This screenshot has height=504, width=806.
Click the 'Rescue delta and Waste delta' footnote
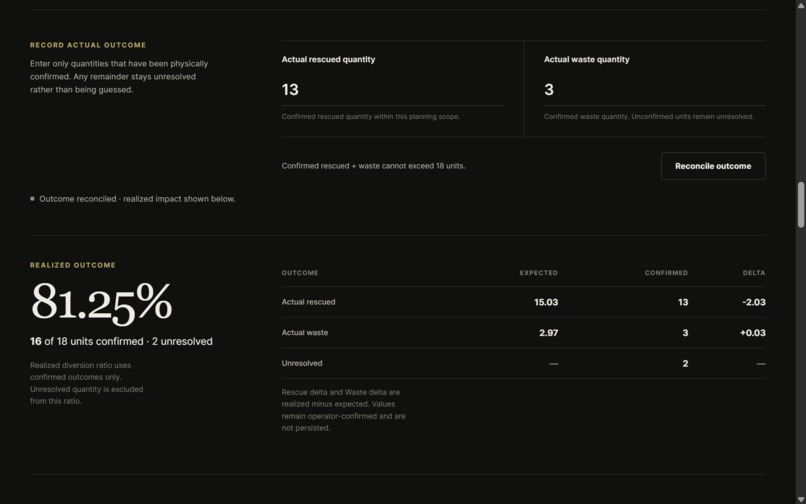tap(343, 410)
